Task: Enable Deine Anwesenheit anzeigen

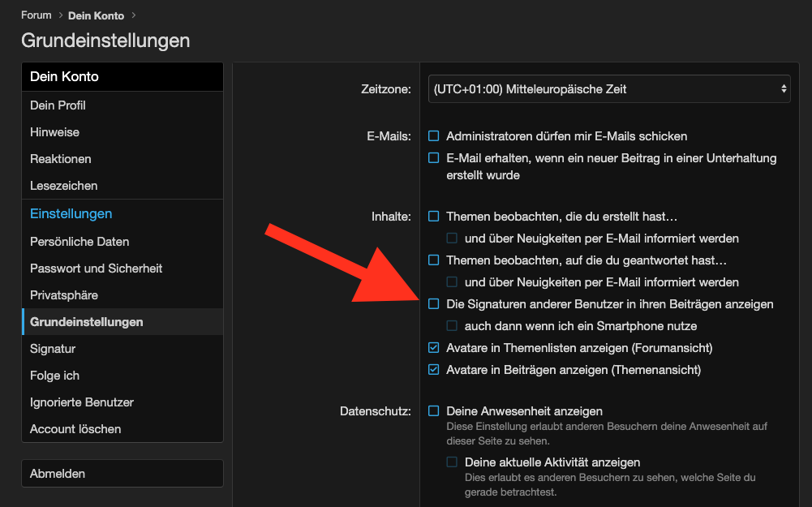Action: [x=433, y=411]
